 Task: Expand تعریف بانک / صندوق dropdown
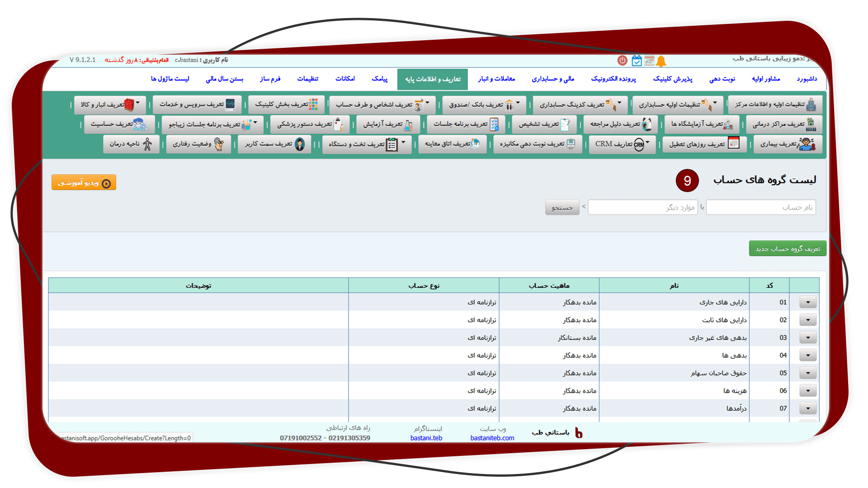pyautogui.click(x=484, y=105)
